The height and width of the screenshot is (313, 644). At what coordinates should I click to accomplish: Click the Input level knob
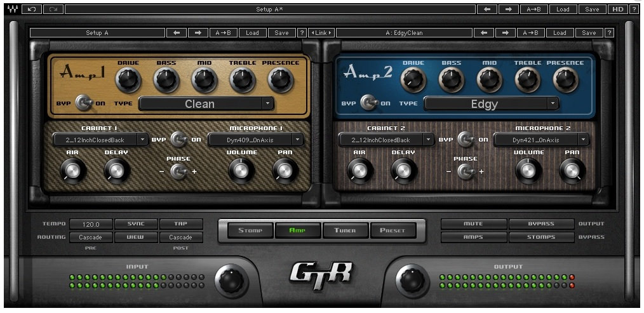click(231, 281)
